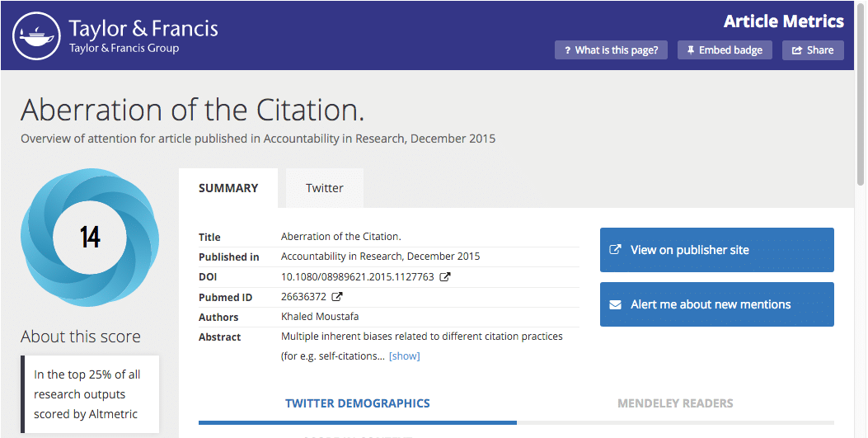
Task: Select the TWITTER DEMOGRAPHICS tab
Action: click(x=358, y=403)
